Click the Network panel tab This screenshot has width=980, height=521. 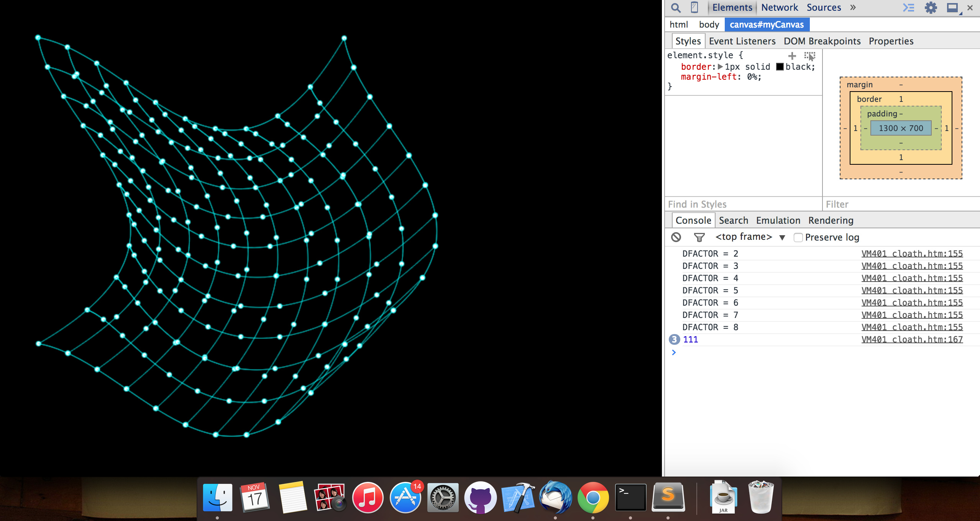tap(779, 8)
